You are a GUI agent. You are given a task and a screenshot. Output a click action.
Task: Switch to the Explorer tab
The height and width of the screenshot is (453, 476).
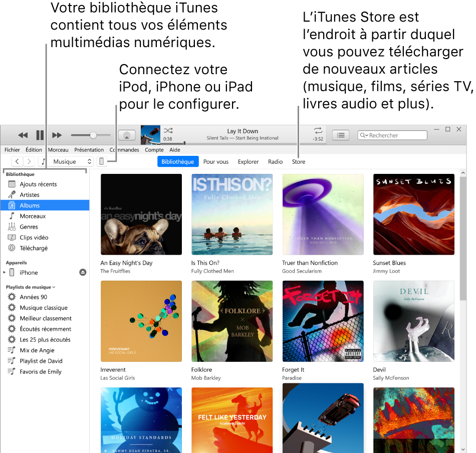249,161
